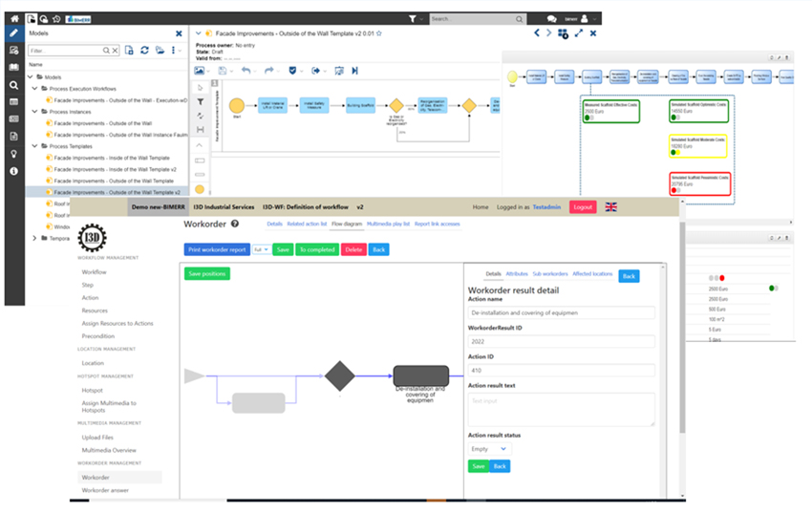Image resolution: width=812 pixels, height=514 pixels.
Task: Click the shield check icon in the editor toolbar
Action: pyautogui.click(x=292, y=71)
